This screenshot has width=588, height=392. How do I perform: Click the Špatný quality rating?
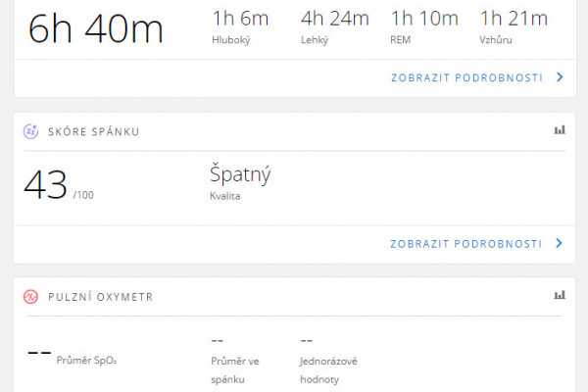[240, 174]
